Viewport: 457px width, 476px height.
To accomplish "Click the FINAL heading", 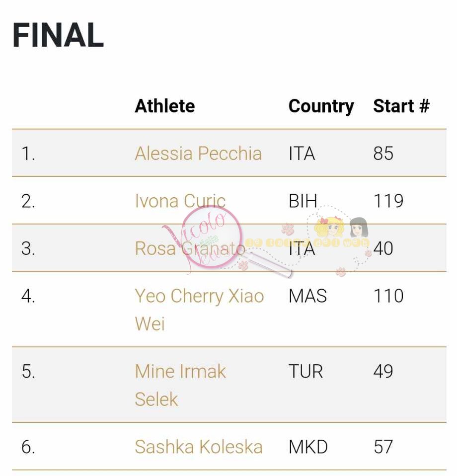I will [x=58, y=35].
